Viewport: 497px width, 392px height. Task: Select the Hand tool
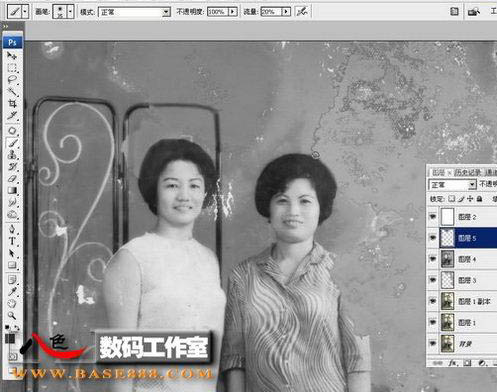coord(12,303)
